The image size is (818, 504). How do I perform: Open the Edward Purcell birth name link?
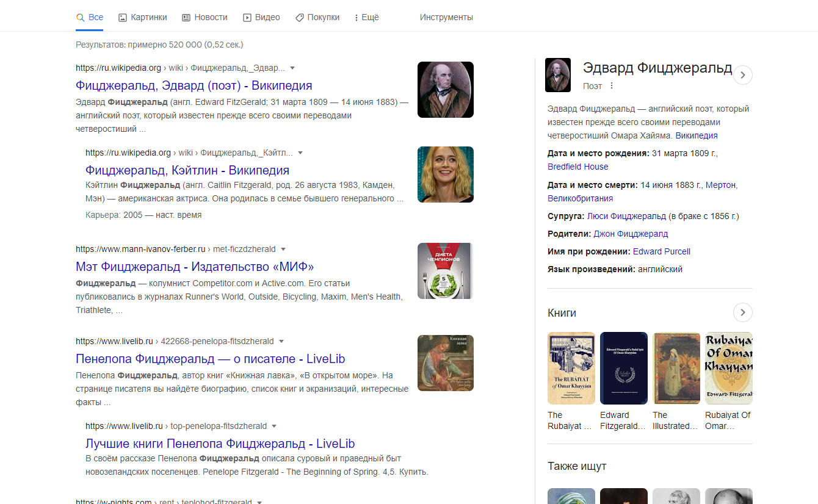pyautogui.click(x=662, y=251)
